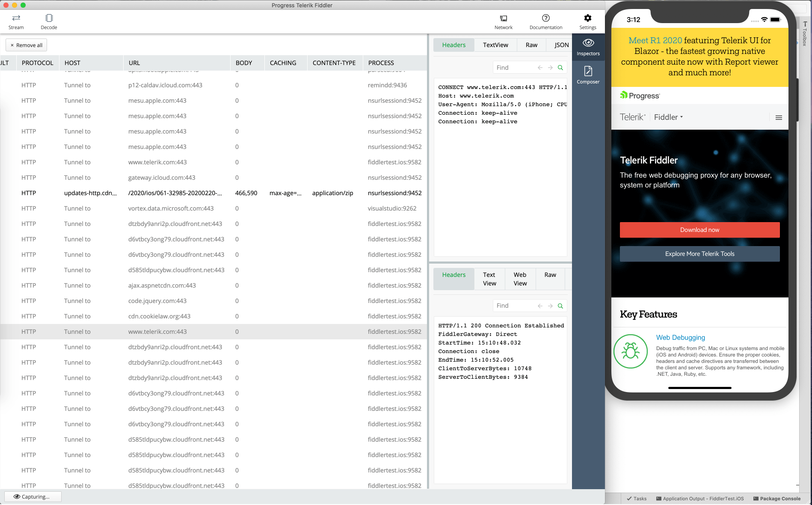Click the visualstudio:9262 process cell
This screenshot has width=812, height=505.
[392, 208]
